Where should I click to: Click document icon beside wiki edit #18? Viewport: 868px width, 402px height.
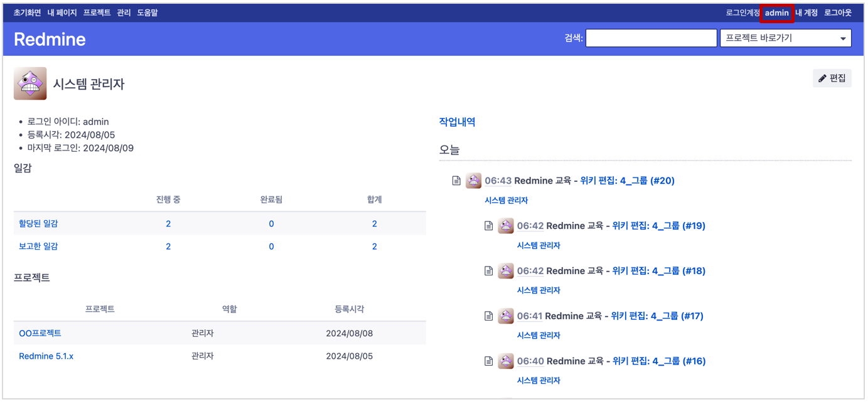coord(488,271)
